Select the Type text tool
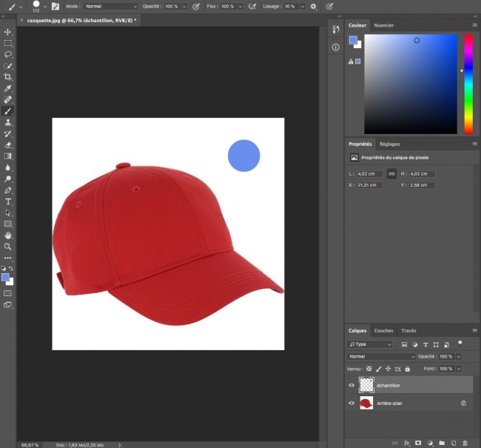The width and height of the screenshot is (481, 448). coord(8,201)
